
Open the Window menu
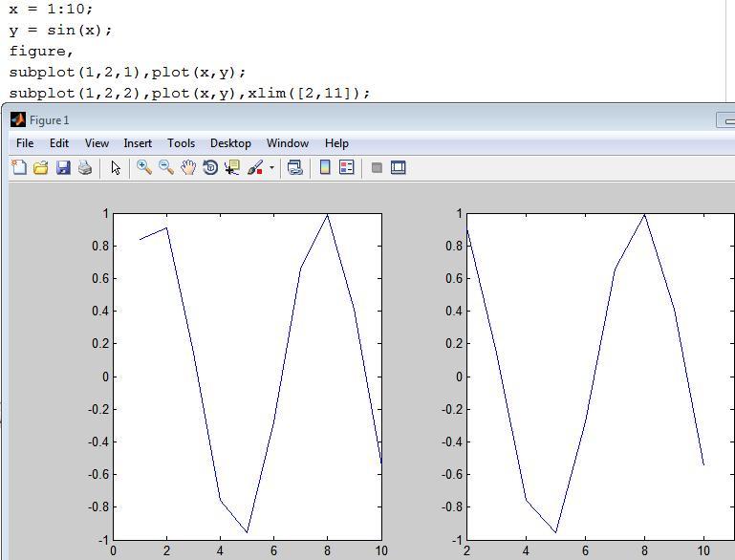tap(288, 143)
